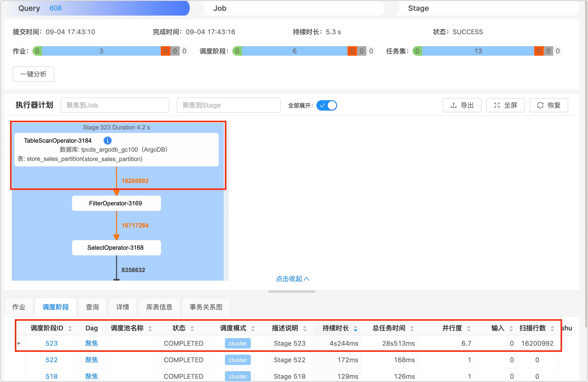Click the Dag column header

point(92,328)
